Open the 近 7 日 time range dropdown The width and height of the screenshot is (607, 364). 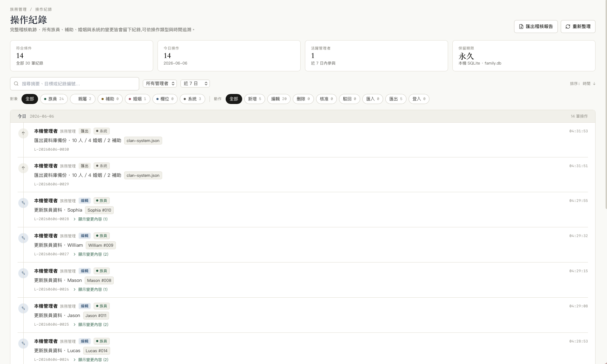pos(195,84)
